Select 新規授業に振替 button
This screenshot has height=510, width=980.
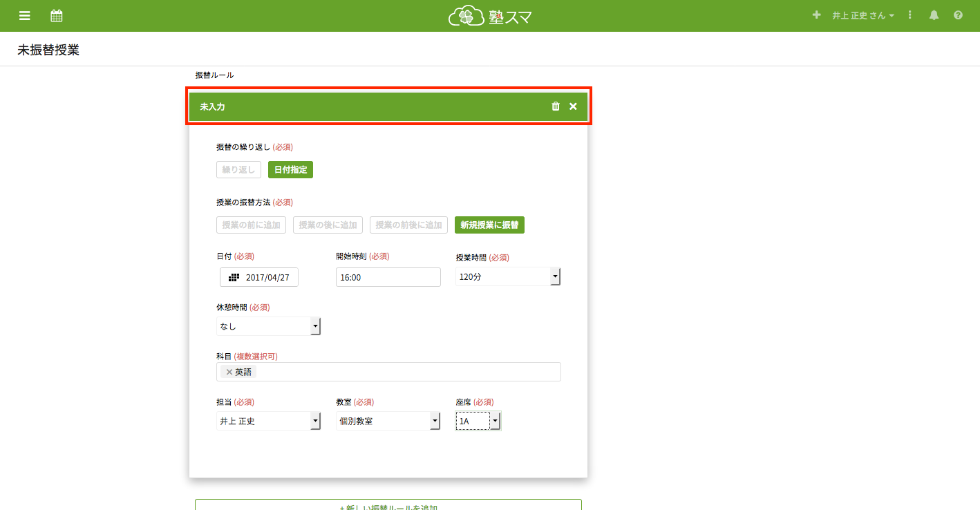click(489, 225)
